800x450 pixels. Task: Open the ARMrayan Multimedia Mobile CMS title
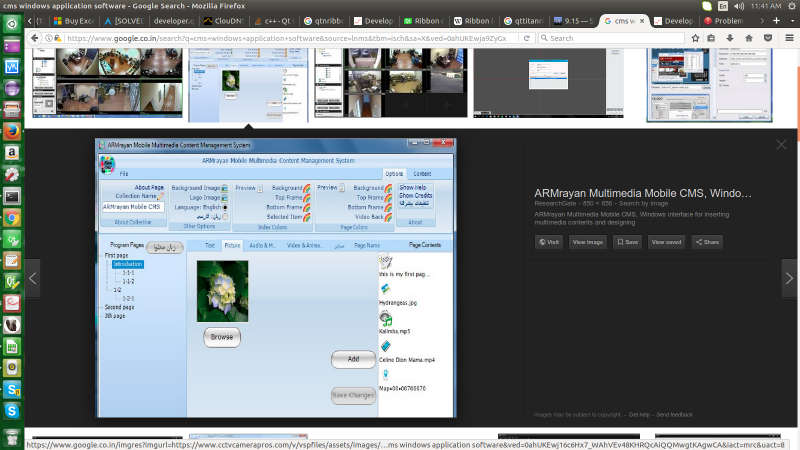(642, 192)
